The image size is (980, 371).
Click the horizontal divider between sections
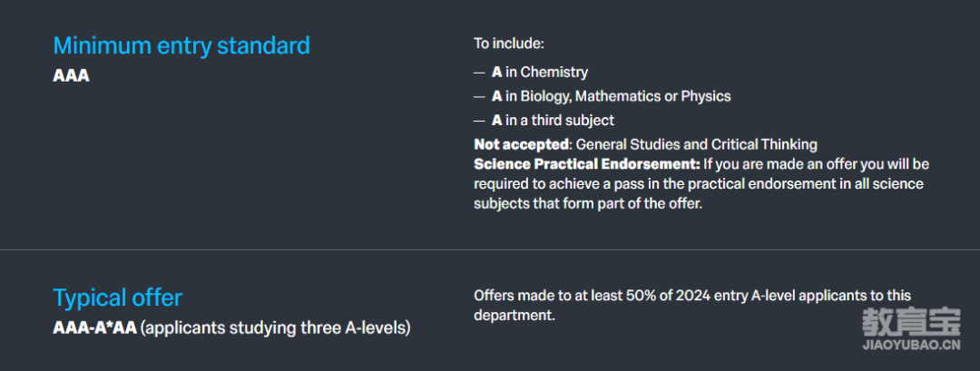pos(490,249)
